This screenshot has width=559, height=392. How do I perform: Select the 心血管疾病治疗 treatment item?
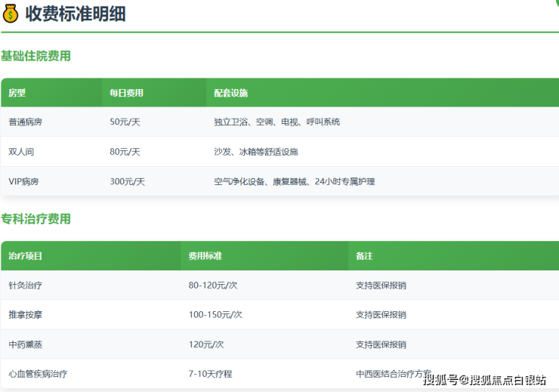(39, 374)
